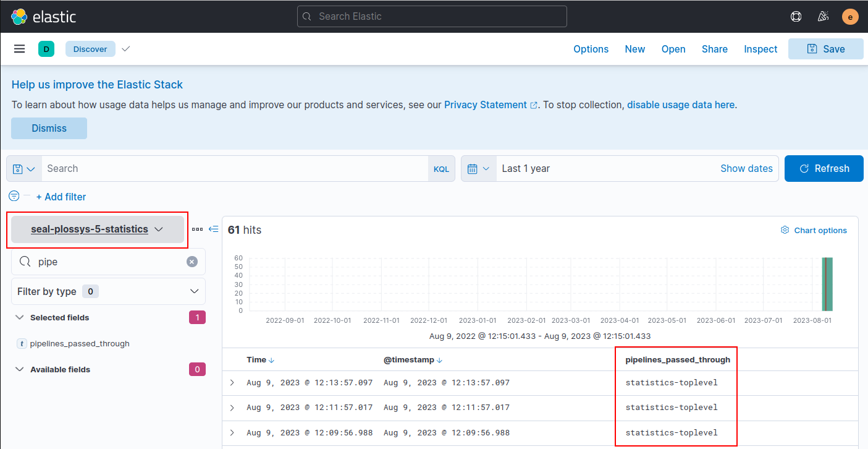
Task: Open the field statistics settings via three-dot icon
Action: tap(197, 229)
